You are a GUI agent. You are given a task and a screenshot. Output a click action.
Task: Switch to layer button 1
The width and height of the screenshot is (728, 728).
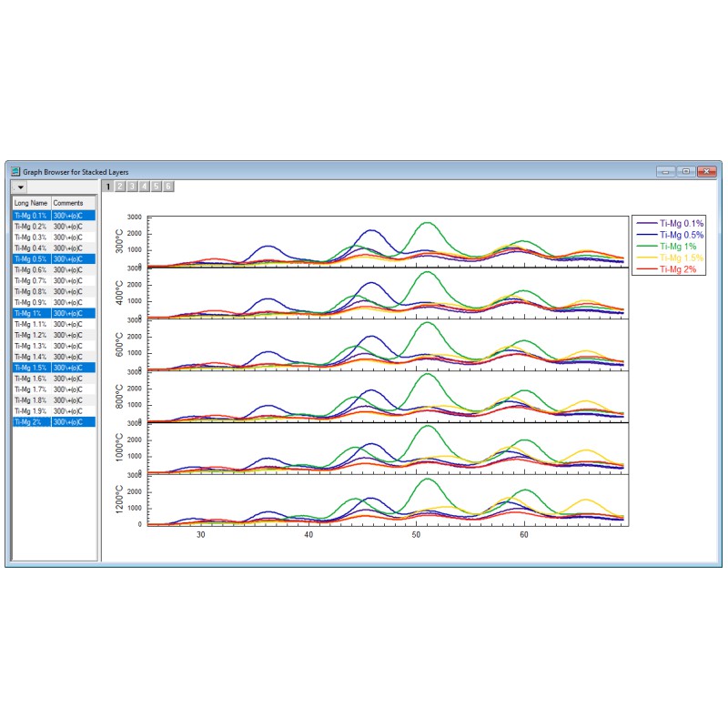pyautogui.click(x=108, y=187)
